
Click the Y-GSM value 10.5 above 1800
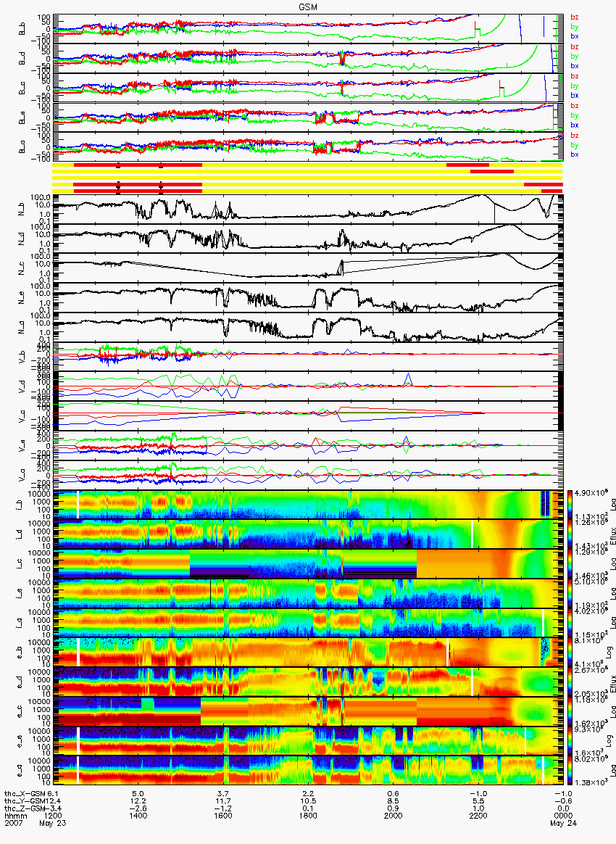tap(308, 801)
